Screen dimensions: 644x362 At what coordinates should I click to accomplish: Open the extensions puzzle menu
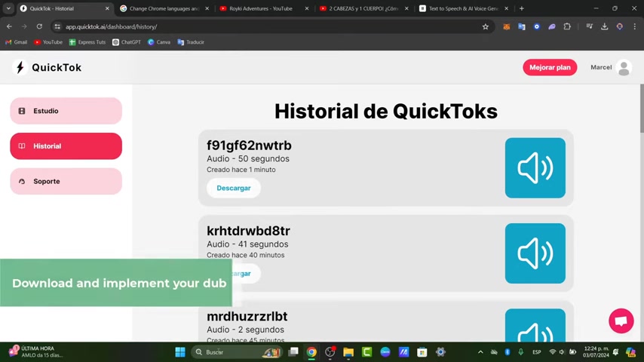pyautogui.click(x=567, y=26)
